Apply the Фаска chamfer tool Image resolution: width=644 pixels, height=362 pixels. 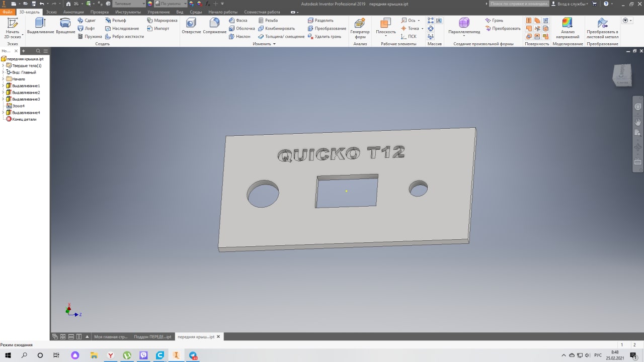[x=238, y=21]
